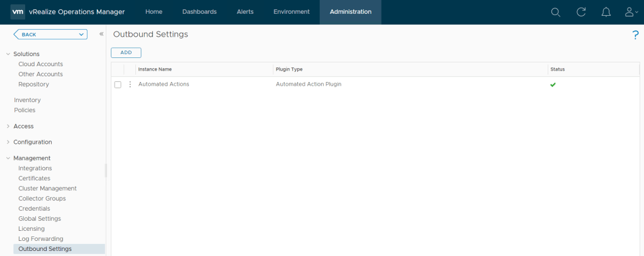Collapse the sidebar with double-chevron icon
Viewport: 644px width, 256px height.
101,34
